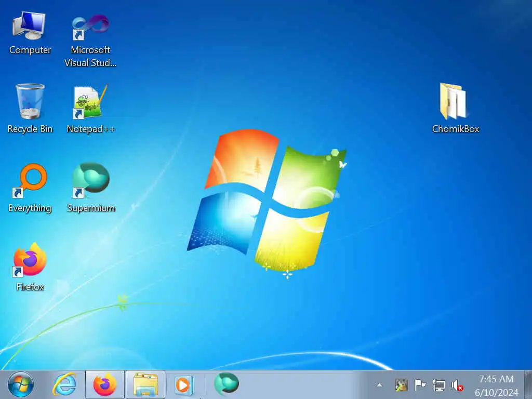This screenshot has width=532, height=399.
Task: Show hidden system tray icons
Action: coord(380,385)
